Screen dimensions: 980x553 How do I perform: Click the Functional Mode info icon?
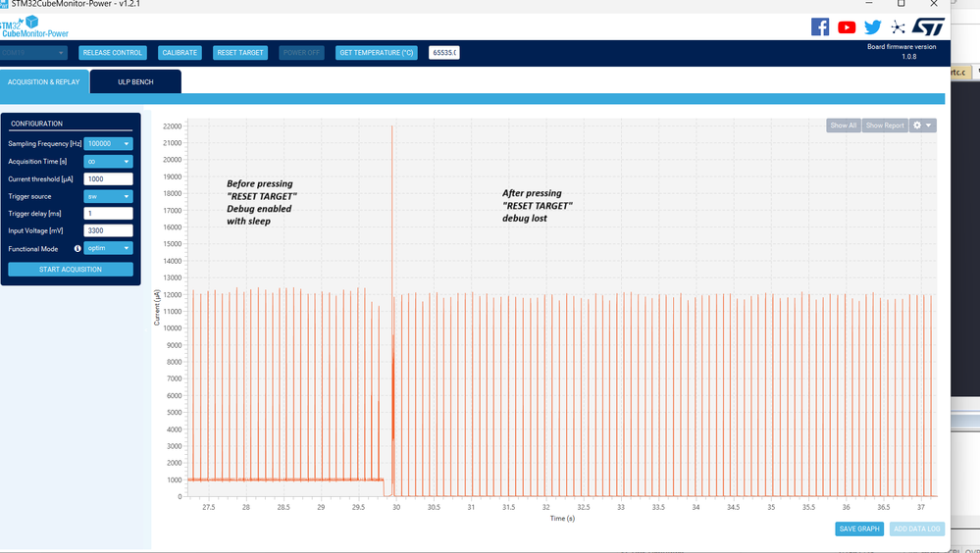[77, 249]
